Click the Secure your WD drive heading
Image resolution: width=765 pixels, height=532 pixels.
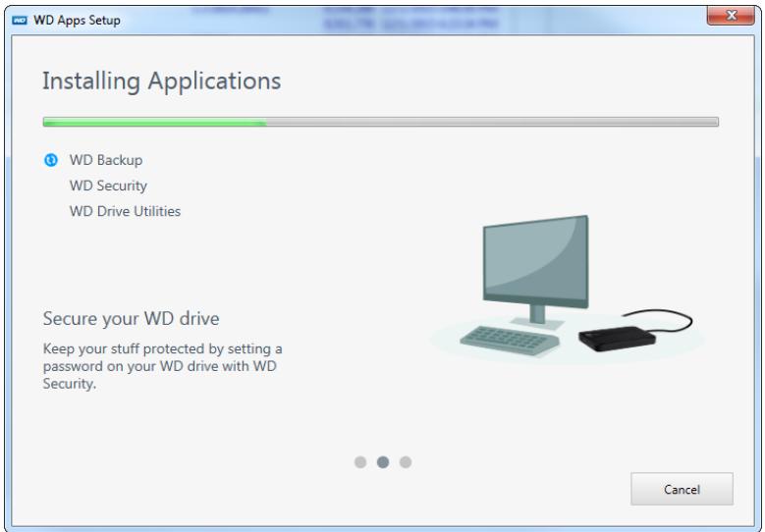(x=132, y=318)
